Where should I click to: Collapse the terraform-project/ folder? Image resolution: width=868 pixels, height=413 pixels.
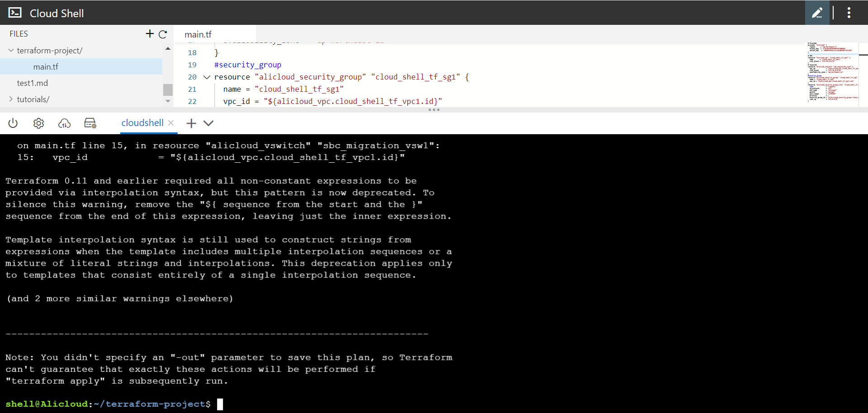click(x=11, y=51)
